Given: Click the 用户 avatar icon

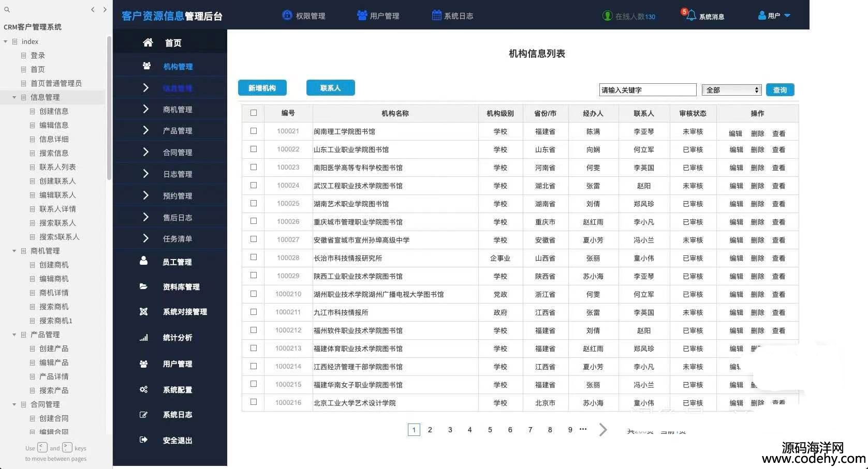Looking at the screenshot, I should coord(762,16).
